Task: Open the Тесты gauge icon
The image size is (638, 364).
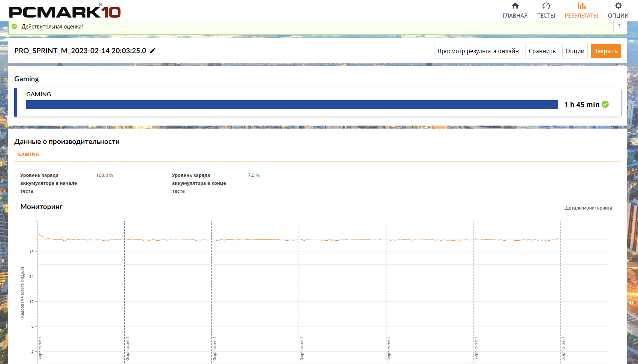Action: point(546,6)
